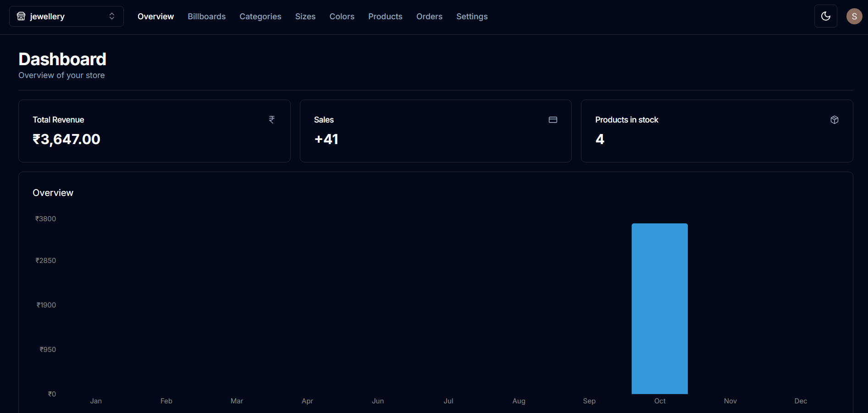Image resolution: width=868 pixels, height=413 pixels.
Task: Click the rupee icon in Total Revenue card
Action: click(x=272, y=120)
